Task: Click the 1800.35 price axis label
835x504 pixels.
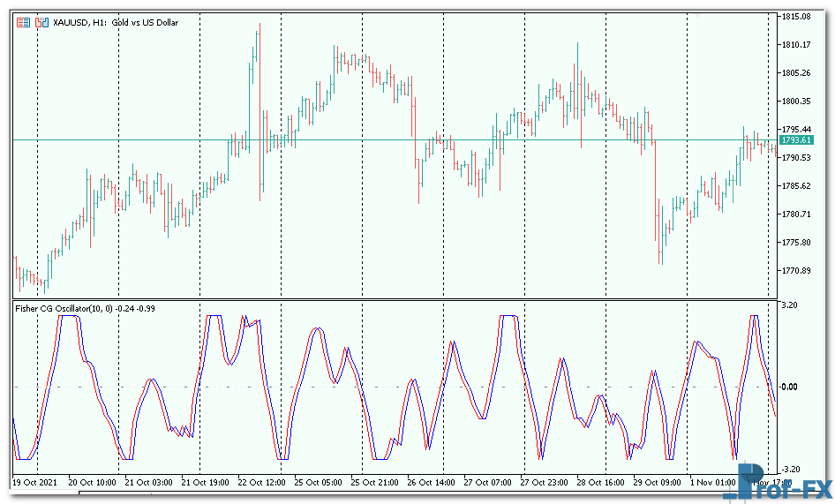Action: (797, 101)
